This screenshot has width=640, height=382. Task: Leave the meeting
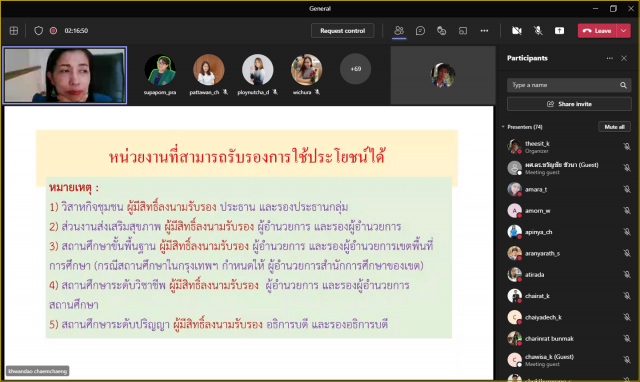coord(597,31)
